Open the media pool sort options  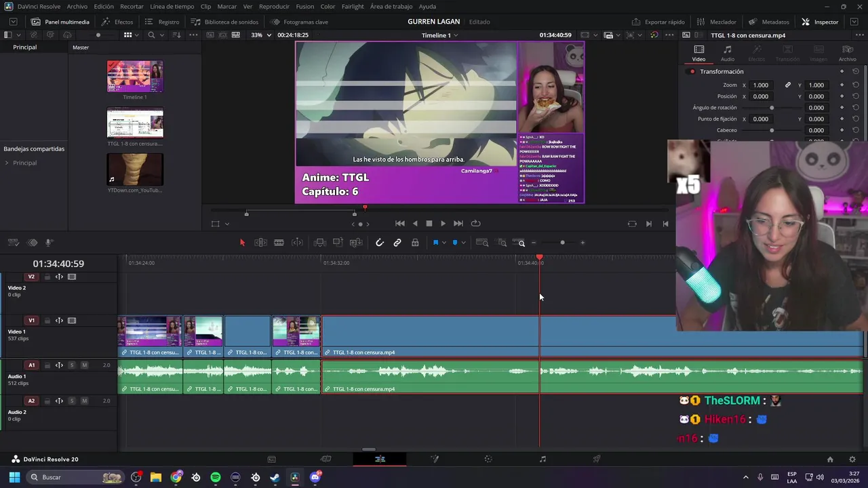pyautogui.click(x=176, y=35)
